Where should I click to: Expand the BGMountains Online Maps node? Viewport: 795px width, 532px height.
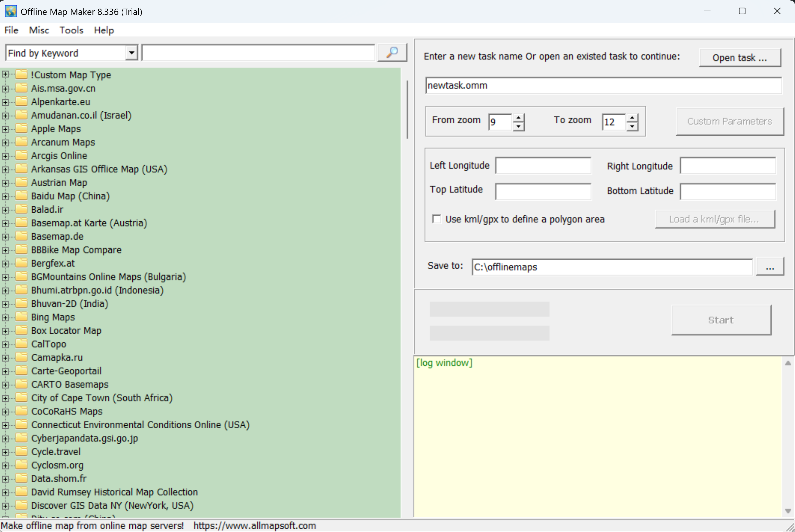click(x=5, y=277)
